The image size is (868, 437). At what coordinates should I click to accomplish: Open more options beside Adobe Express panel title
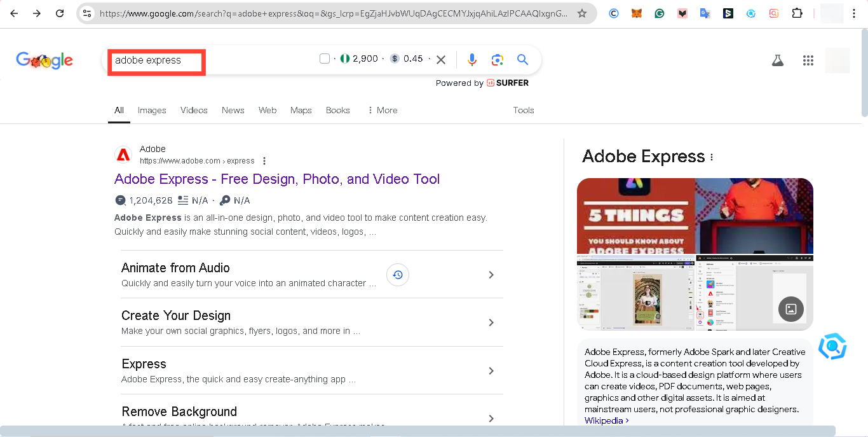712,157
